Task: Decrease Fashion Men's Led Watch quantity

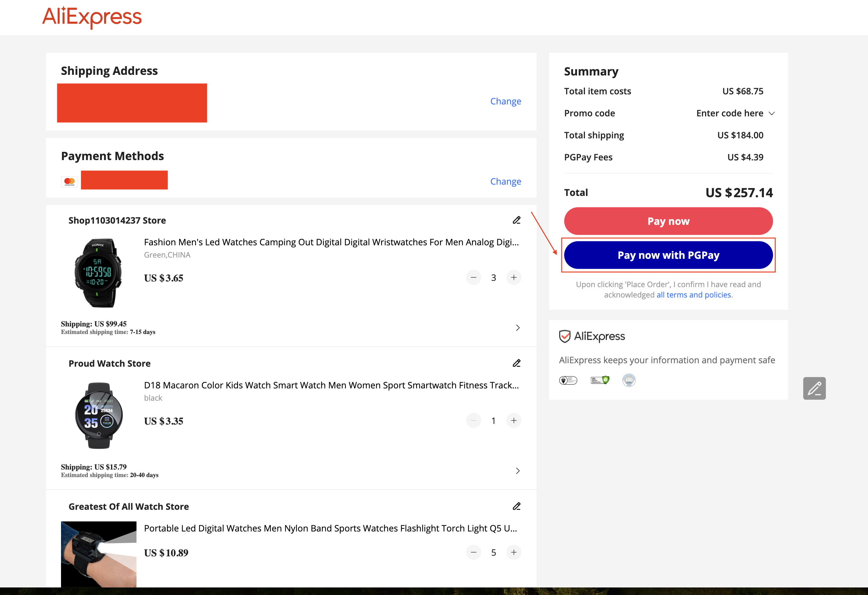Action: click(x=473, y=277)
